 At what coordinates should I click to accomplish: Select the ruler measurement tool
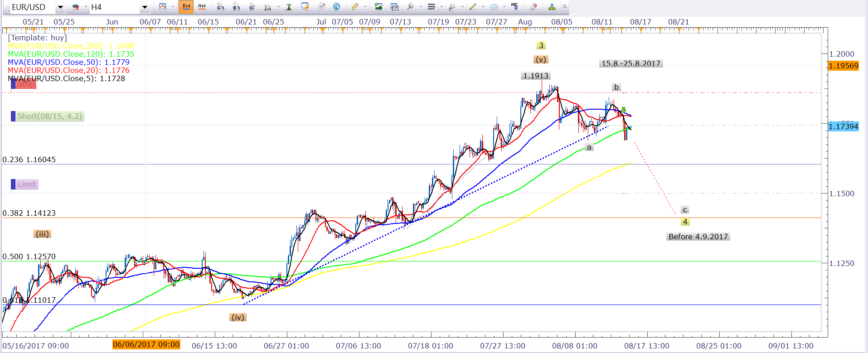tap(355, 7)
